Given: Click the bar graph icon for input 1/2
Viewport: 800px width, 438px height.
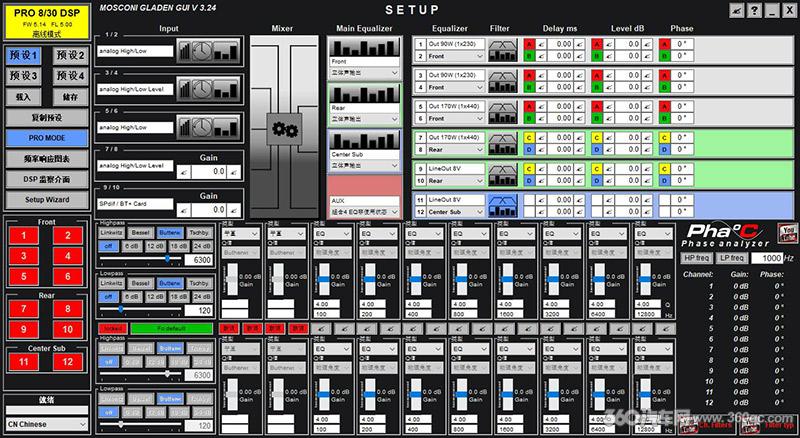Looking at the screenshot, I should pyautogui.click(x=226, y=51).
